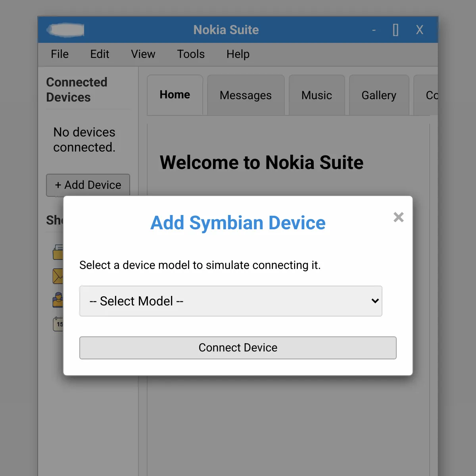This screenshot has height=476, width=476.
Task: Maximize the Nokia Suite window
Action: pos(395,30)
